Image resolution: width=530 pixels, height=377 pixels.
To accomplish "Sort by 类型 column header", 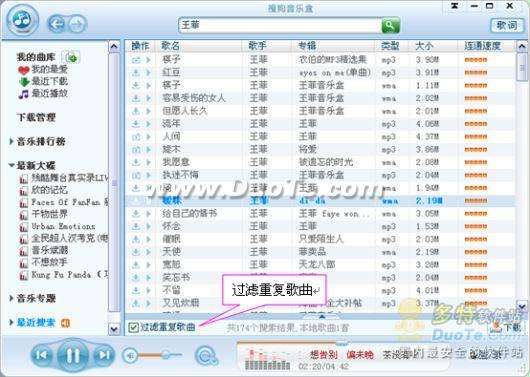I will 390,46.
